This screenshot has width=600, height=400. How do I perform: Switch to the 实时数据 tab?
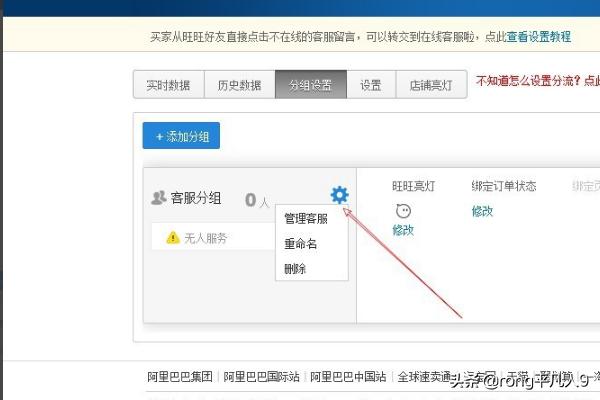pos(169,85)
